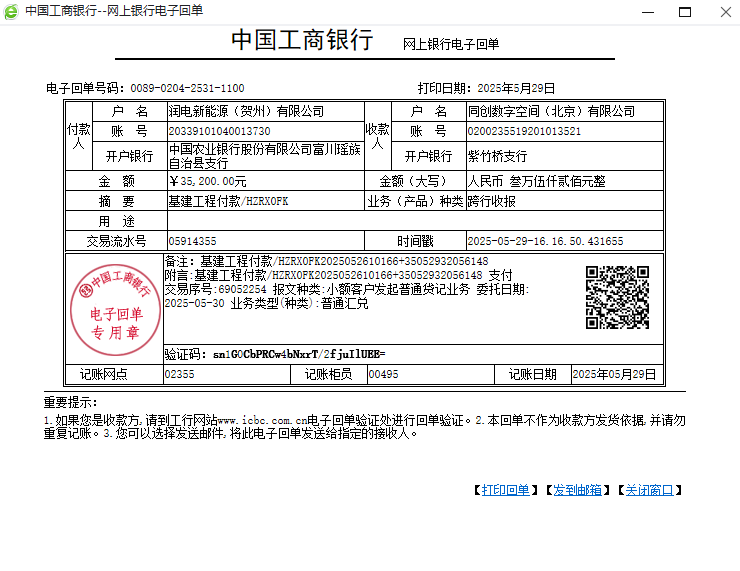Screen dimensions: 740x571
Task: Click amount in words 叁万伍仟贰佰元整
Action: click(557, 181)
